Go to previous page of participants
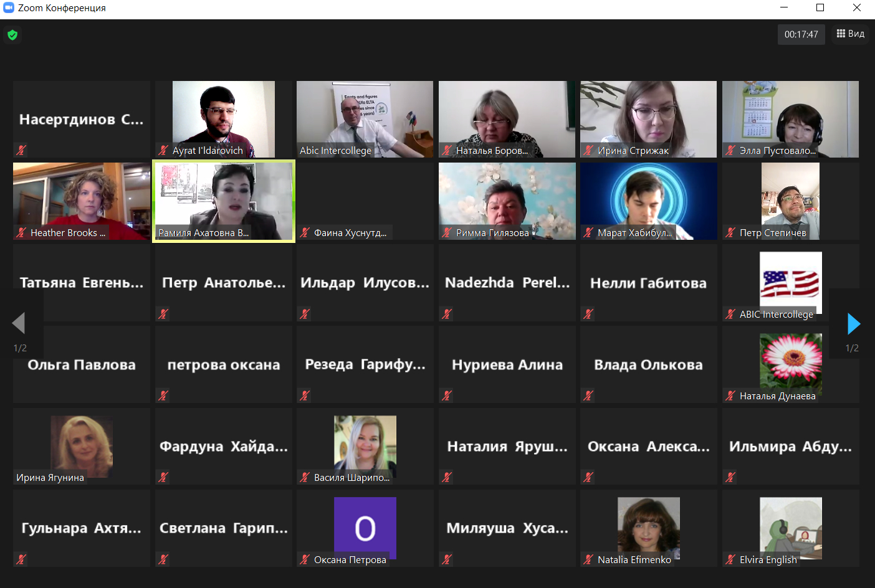 click(19, 323)
